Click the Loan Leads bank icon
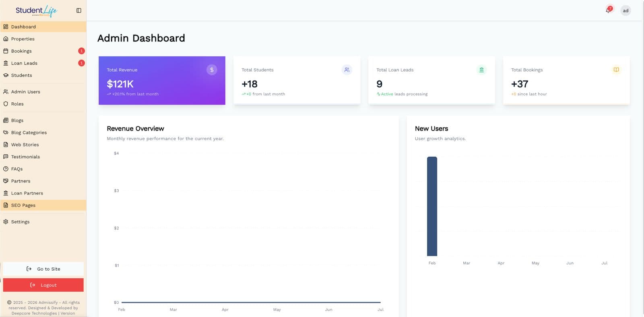The image size is (644, 317). pyautogui.click(x=6, y=63)
